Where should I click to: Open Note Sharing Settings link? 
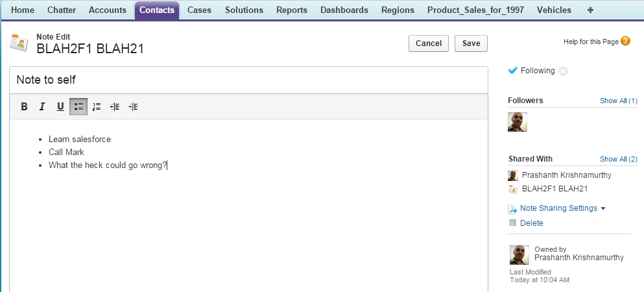[558, 208]
